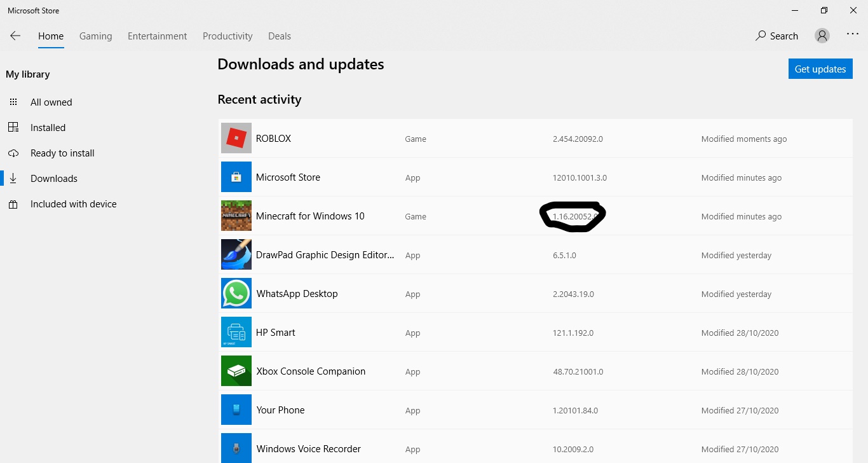
Task: Click the Downloads and updates heading
Action: [x=301, y=64]
